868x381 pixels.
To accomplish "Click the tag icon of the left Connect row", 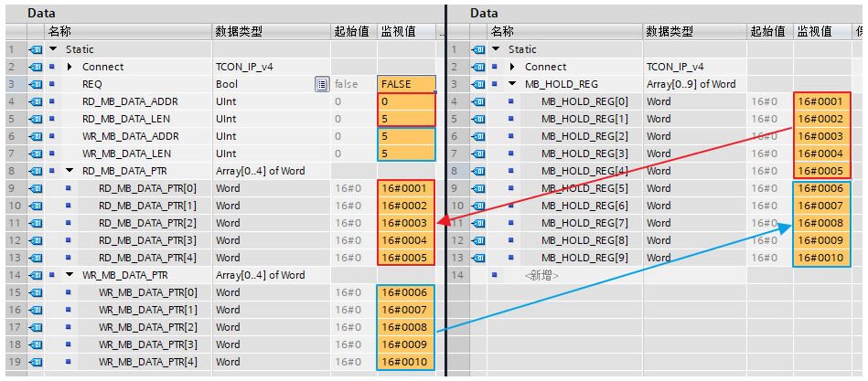I will pyautogui.click(x=36, y=67).
